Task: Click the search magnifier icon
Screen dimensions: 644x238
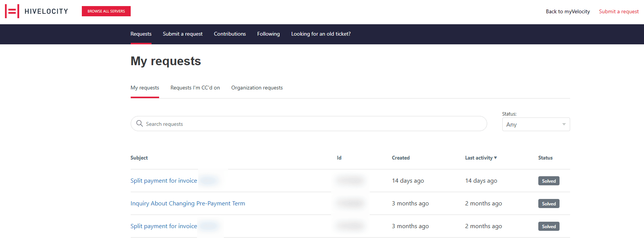Action: [x=139, y=124]
